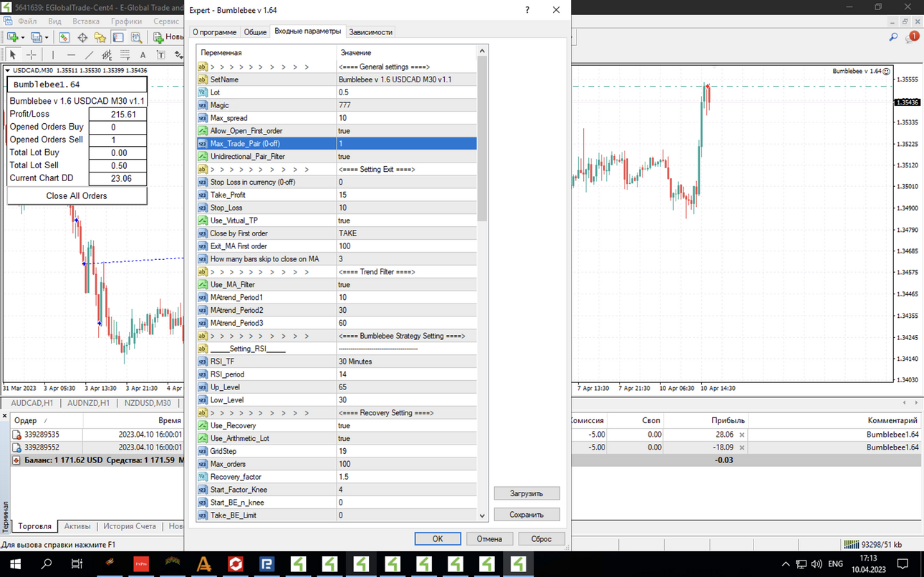Click the 'Close All Orders' chart button
Viewport: 924px width, 577px height.
coord(77,195)
